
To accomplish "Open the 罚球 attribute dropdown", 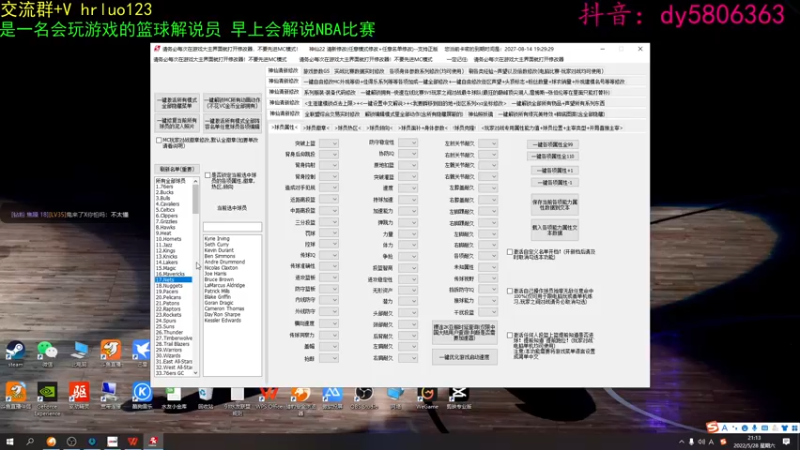I will [329, 233].
